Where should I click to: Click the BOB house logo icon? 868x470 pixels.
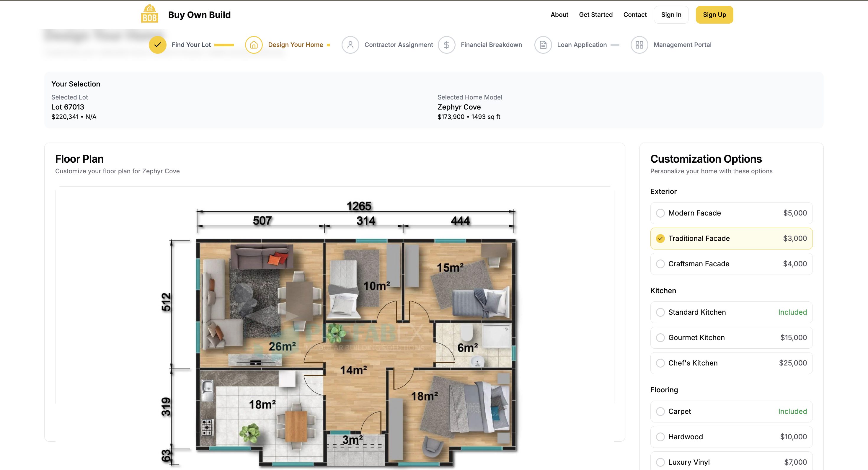149,14
